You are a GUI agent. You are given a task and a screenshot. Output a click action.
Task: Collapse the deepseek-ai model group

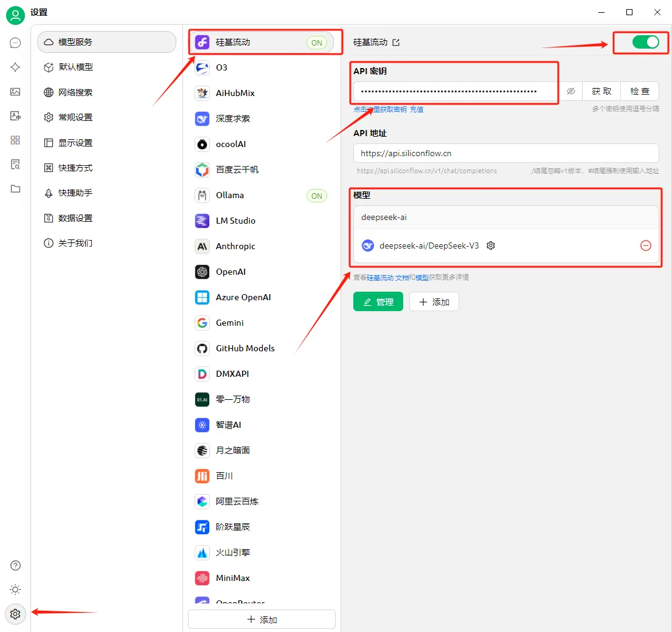tap(506, 218)
